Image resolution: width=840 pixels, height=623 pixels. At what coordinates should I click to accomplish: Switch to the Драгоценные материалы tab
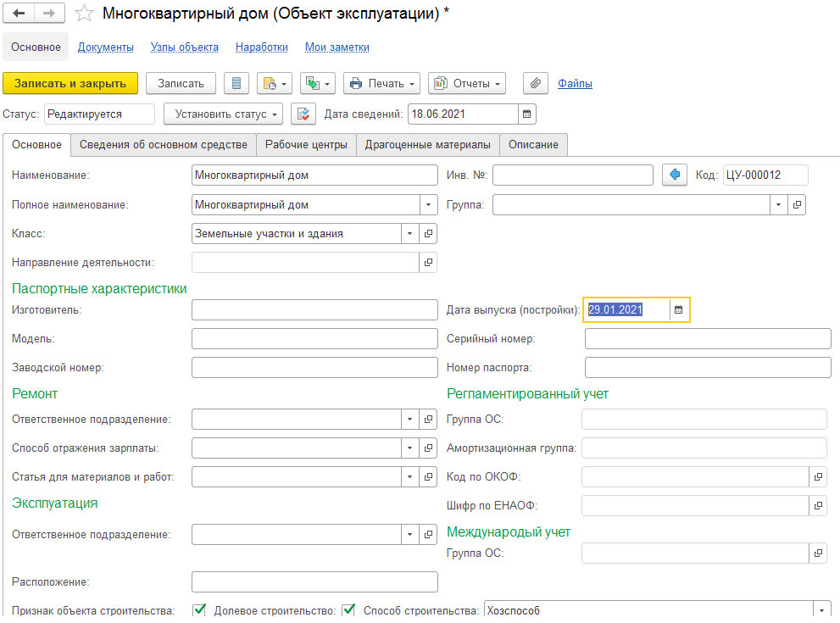coord(427,145)
